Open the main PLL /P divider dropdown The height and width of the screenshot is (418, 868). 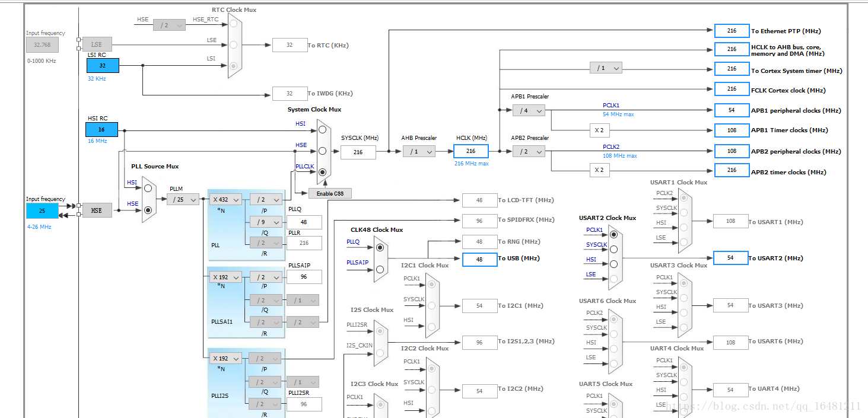pos(266,199)
